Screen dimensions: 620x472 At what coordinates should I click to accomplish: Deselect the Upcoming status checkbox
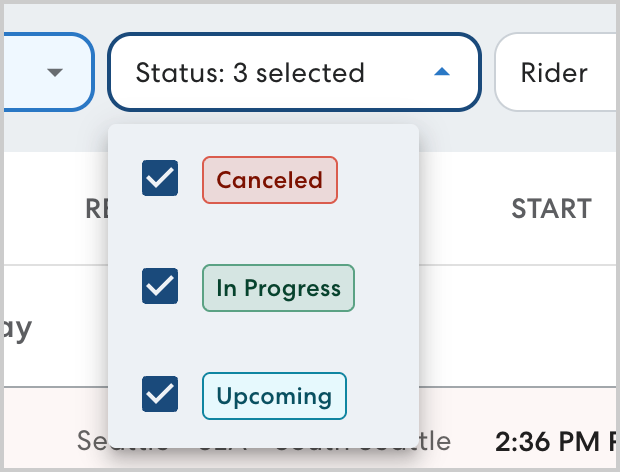tap(161, 394)
